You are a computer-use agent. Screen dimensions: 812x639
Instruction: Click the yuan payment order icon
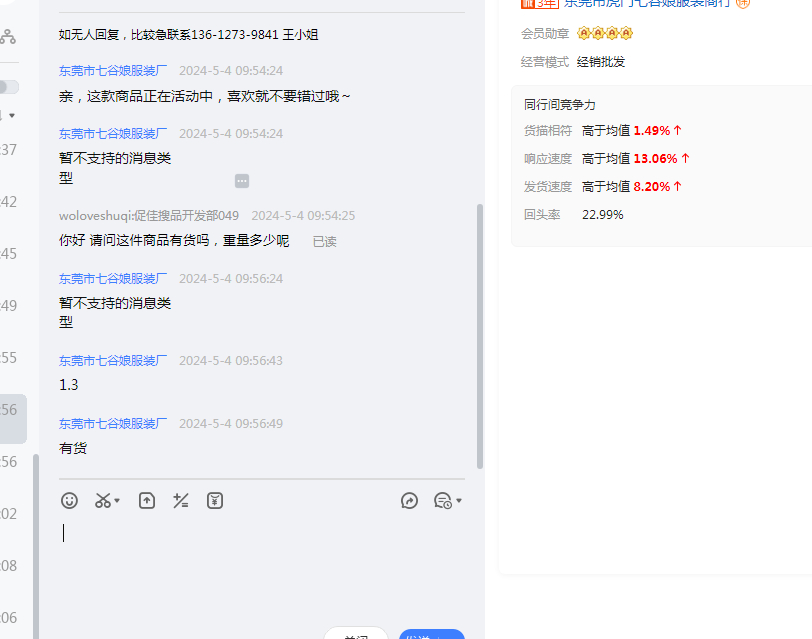[215, 501]
